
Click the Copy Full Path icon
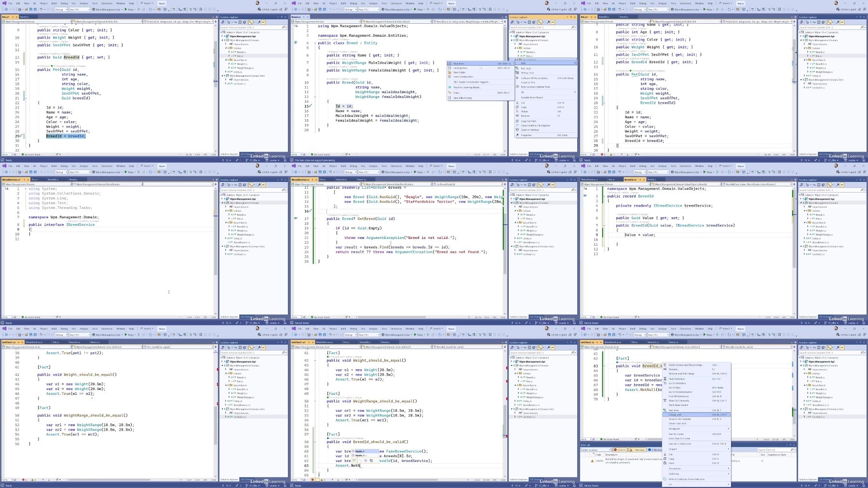coord(517,121)
